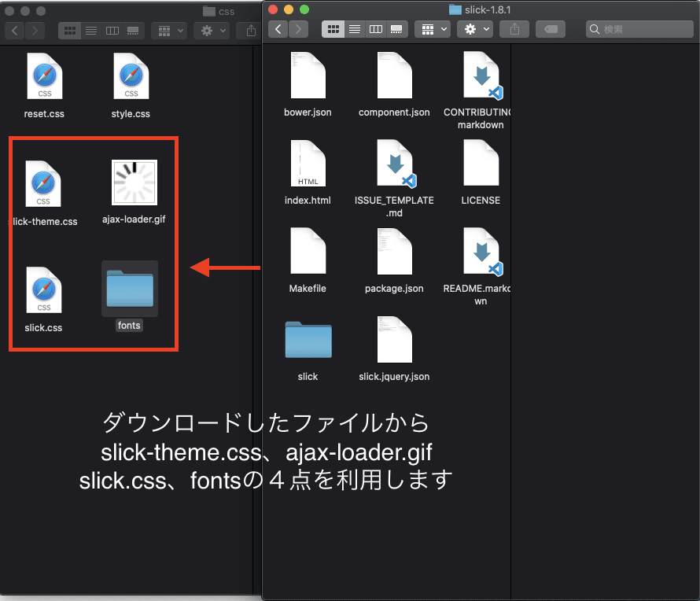Click the search field in slick-1.8.1 window
Image resolution: width=700 pixels, height=601 pixels.
coord(639,29)
